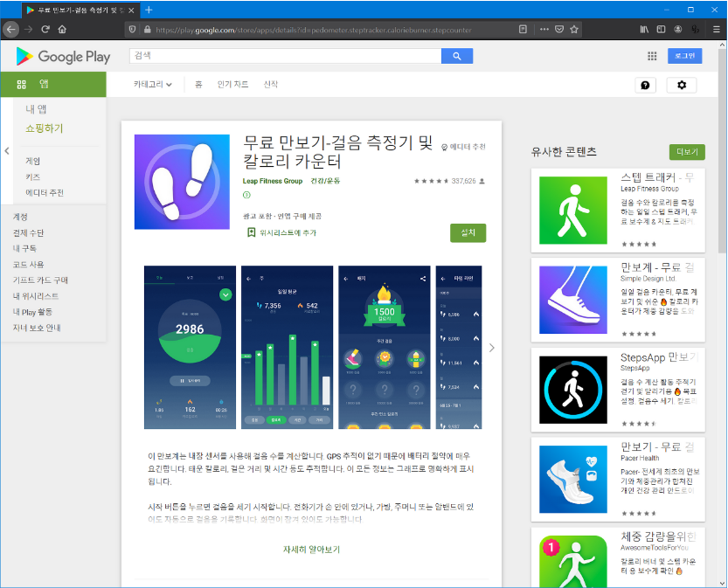Open 내 구독 link
This screenshot has width=728, height=588.
[24, 248]
